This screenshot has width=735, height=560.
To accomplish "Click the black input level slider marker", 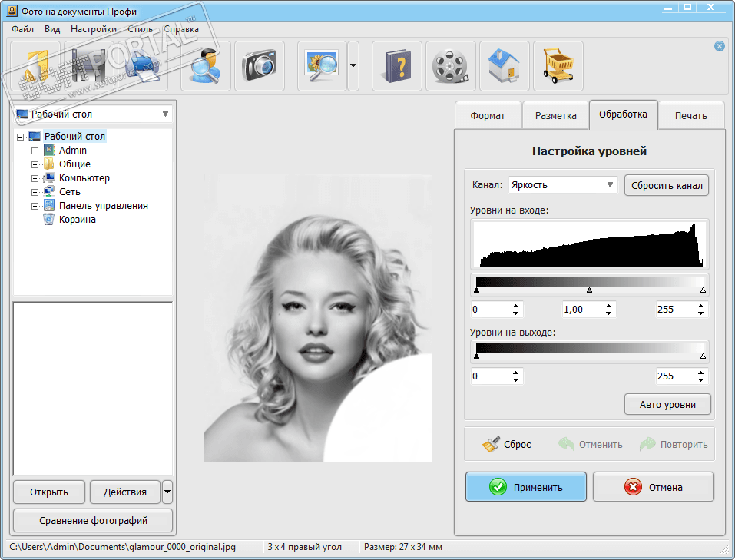I will [477, 290].
